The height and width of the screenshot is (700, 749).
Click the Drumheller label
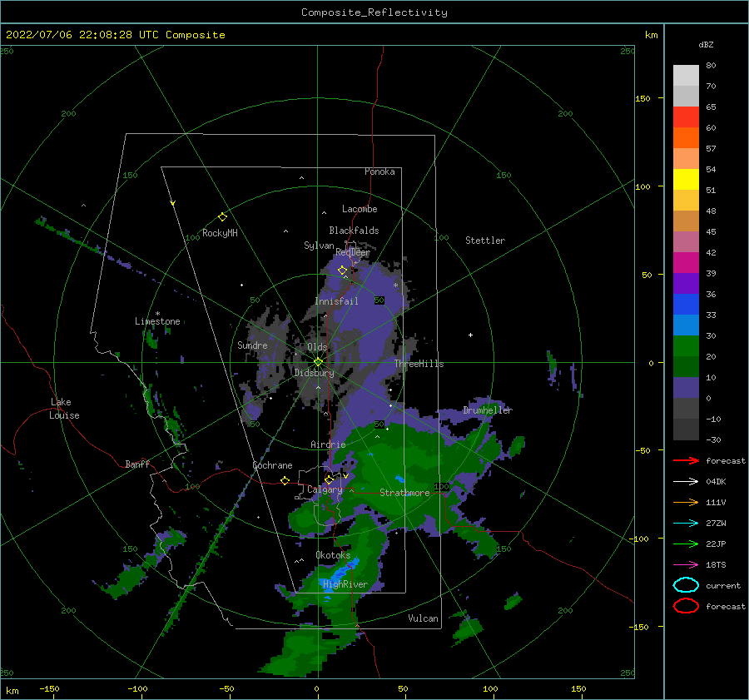coord(488,410)
